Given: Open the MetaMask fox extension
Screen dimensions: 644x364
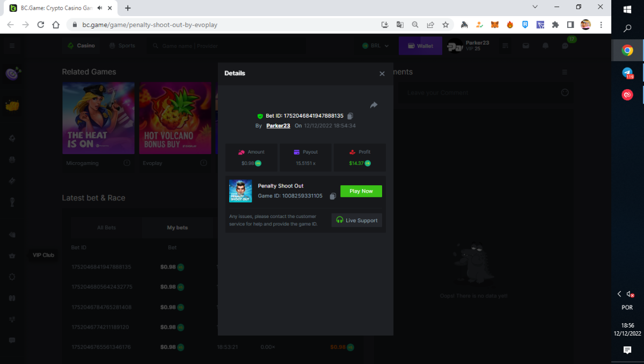Looking at the screenshot, I should [495, 25].
